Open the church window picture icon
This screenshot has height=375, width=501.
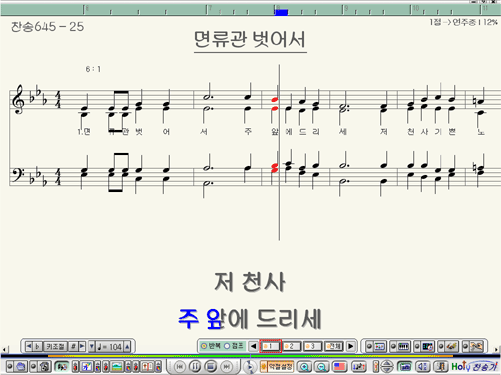click(147, 366)
